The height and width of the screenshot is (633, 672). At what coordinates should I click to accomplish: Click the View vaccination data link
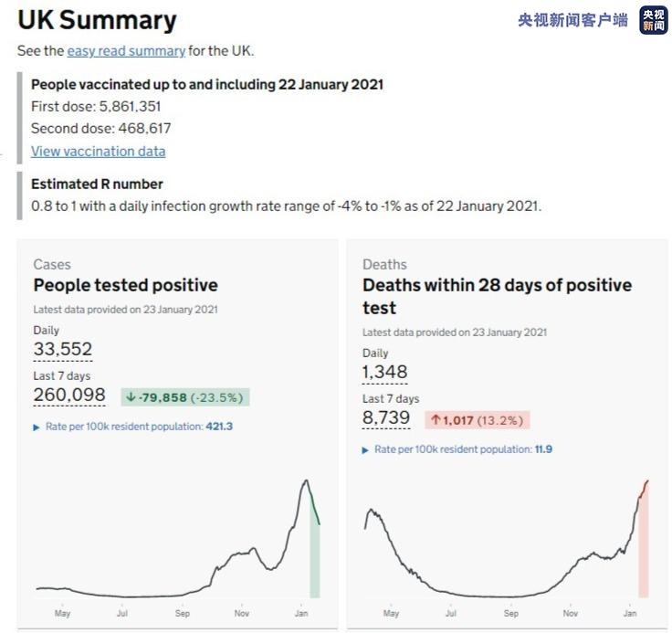(x=98, y=152)
